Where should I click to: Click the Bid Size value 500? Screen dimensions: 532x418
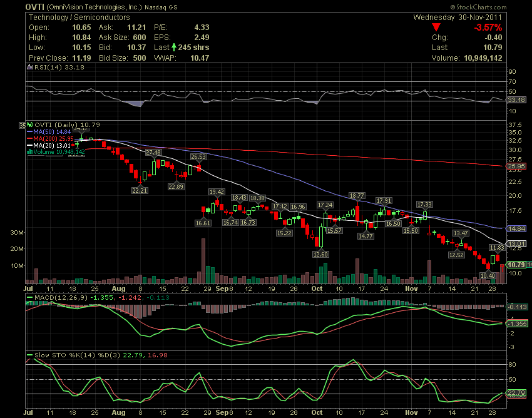140,58
